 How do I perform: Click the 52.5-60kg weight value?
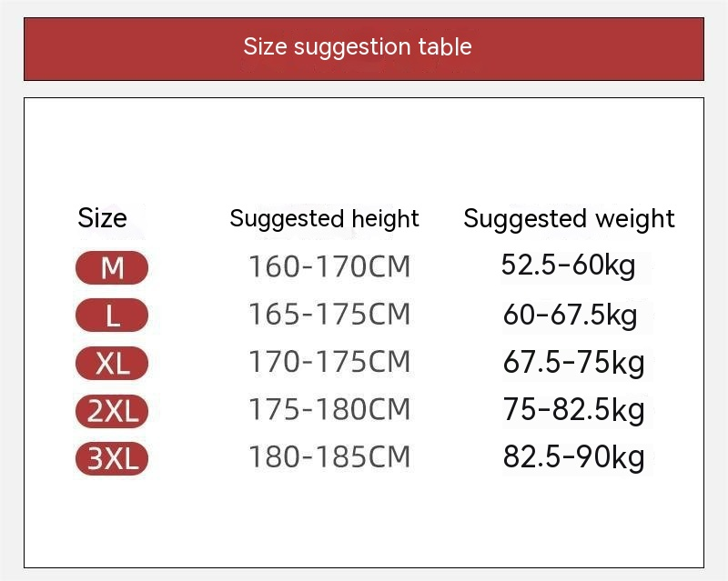[568, 265]
